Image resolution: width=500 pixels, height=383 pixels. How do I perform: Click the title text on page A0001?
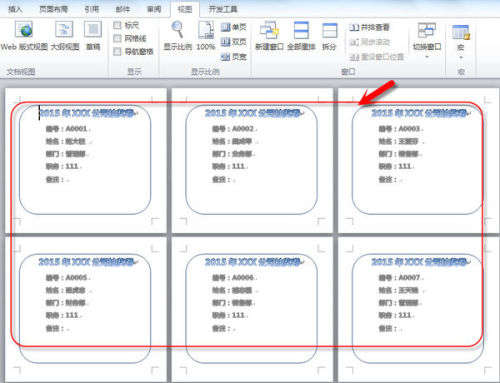[87, 113]
